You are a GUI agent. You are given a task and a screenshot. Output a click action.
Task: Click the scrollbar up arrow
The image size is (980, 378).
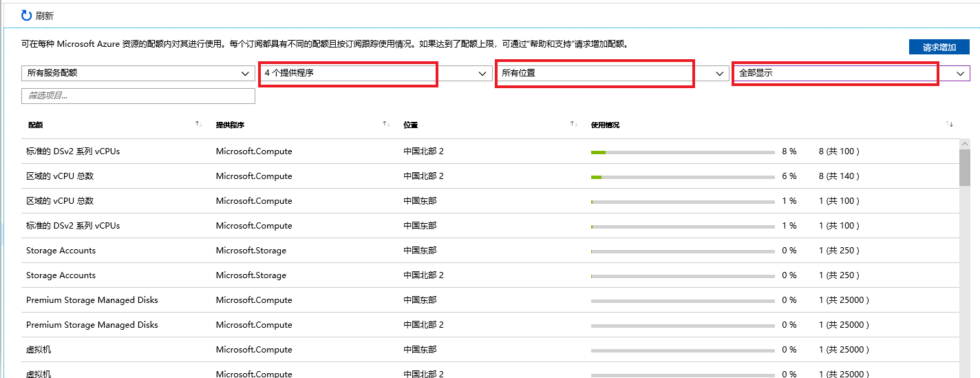pyautogui.click(x=965, y=144)
